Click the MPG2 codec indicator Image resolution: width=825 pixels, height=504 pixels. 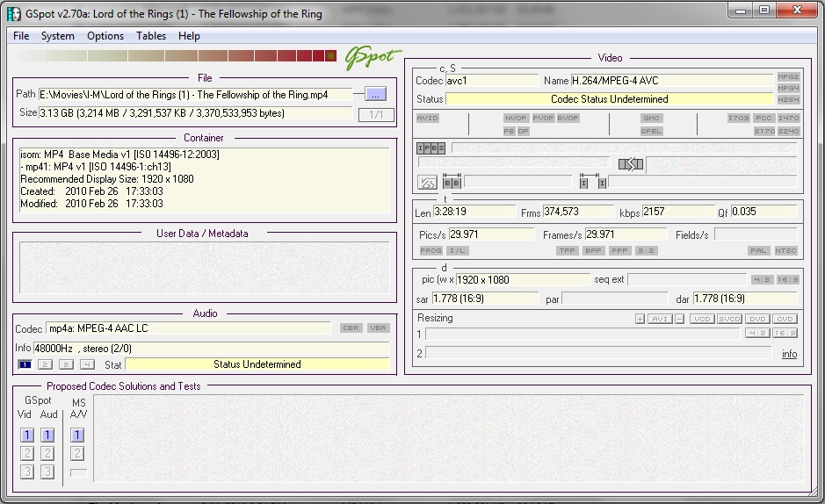pyautogui.click(x=787, y=76)
